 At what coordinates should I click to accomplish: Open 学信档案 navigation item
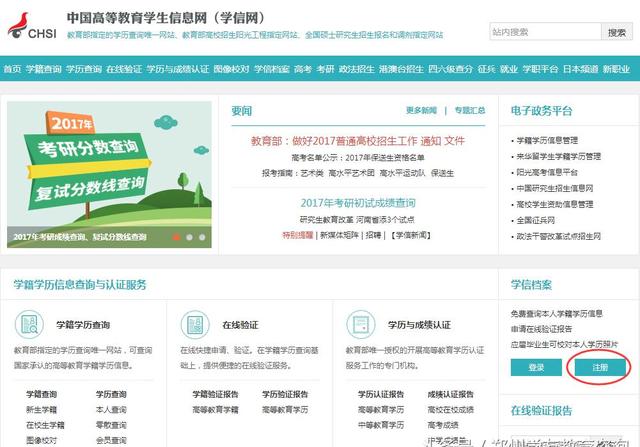[271, 69]
